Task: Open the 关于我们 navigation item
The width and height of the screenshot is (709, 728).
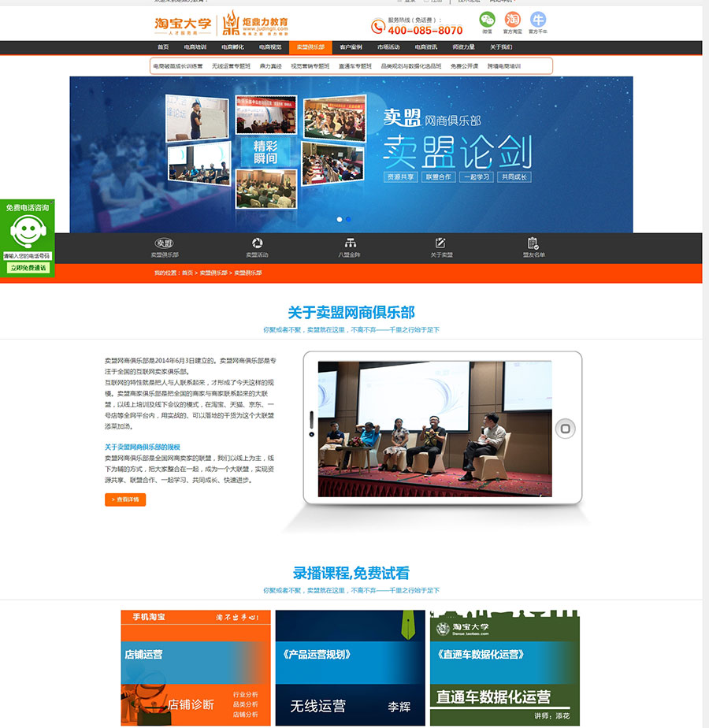Action: point(501,47)
